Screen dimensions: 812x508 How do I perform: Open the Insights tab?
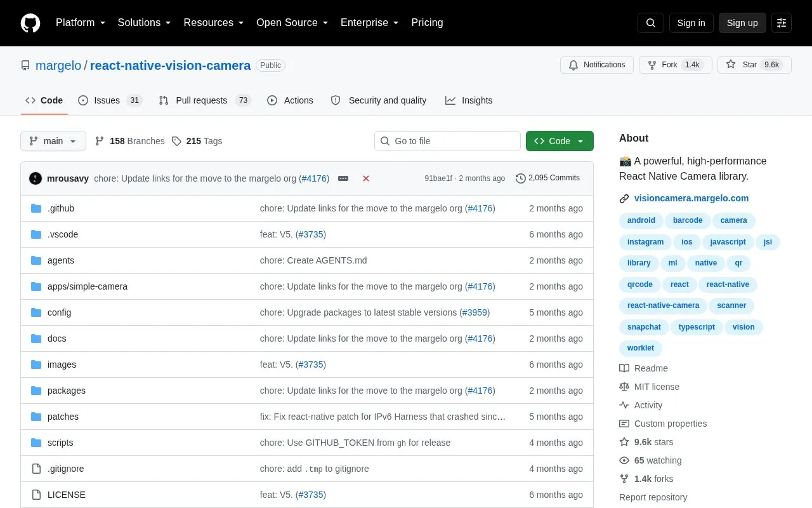[469, 100]
